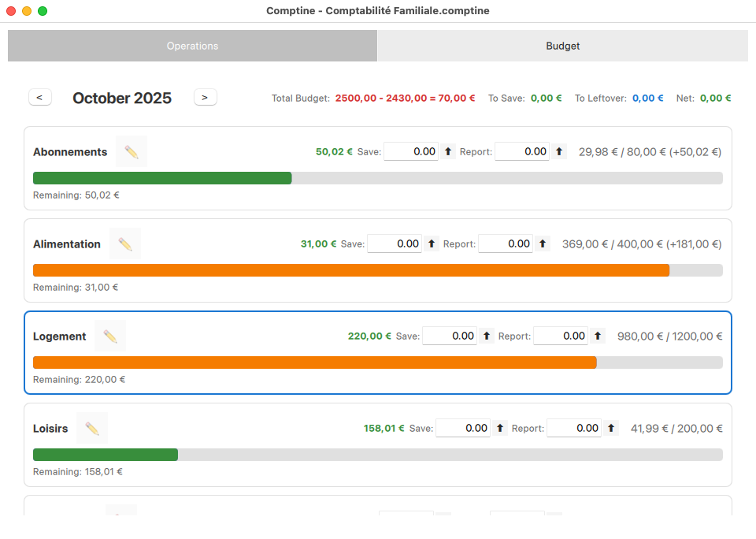Click the Save up-arrow for Alimentation
The image size is (756, 539).
pyautogui.click(x=432, y=244)
